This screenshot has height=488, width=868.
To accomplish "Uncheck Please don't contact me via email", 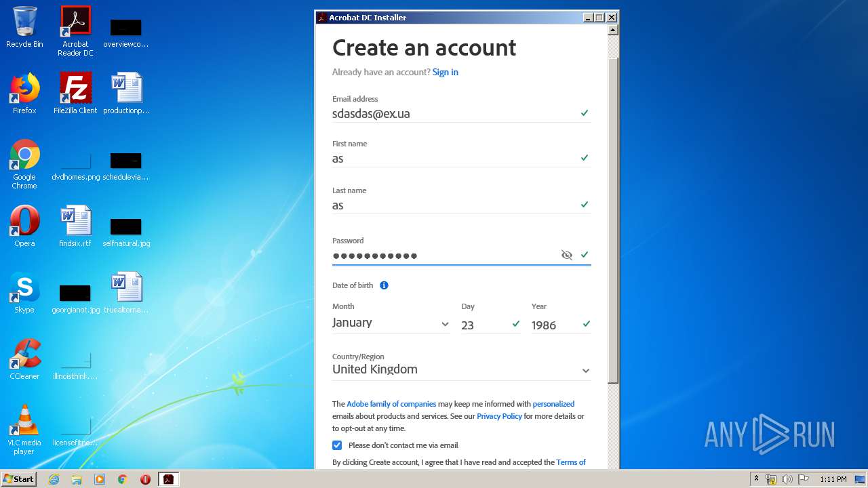I will [337, 445].
